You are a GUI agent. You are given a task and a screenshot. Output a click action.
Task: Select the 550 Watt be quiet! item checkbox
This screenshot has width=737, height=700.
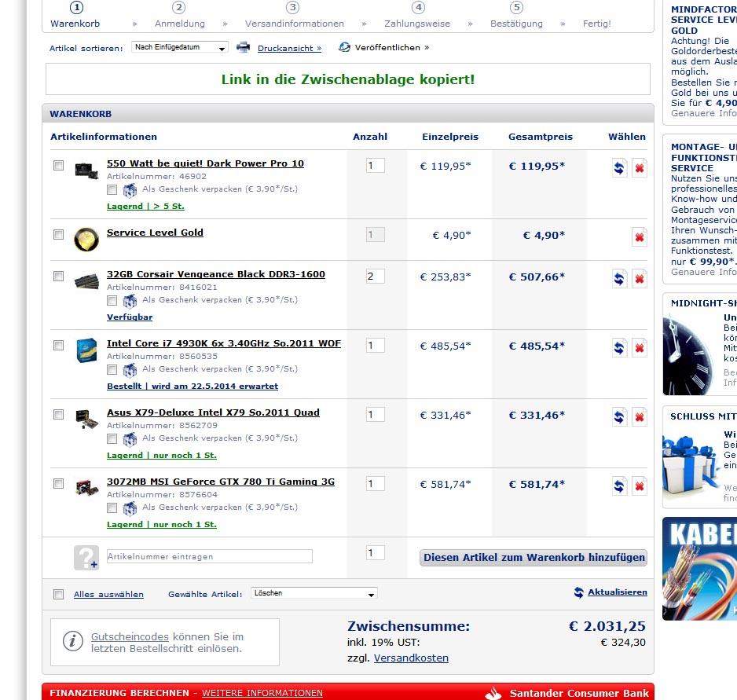click(58, 165)
